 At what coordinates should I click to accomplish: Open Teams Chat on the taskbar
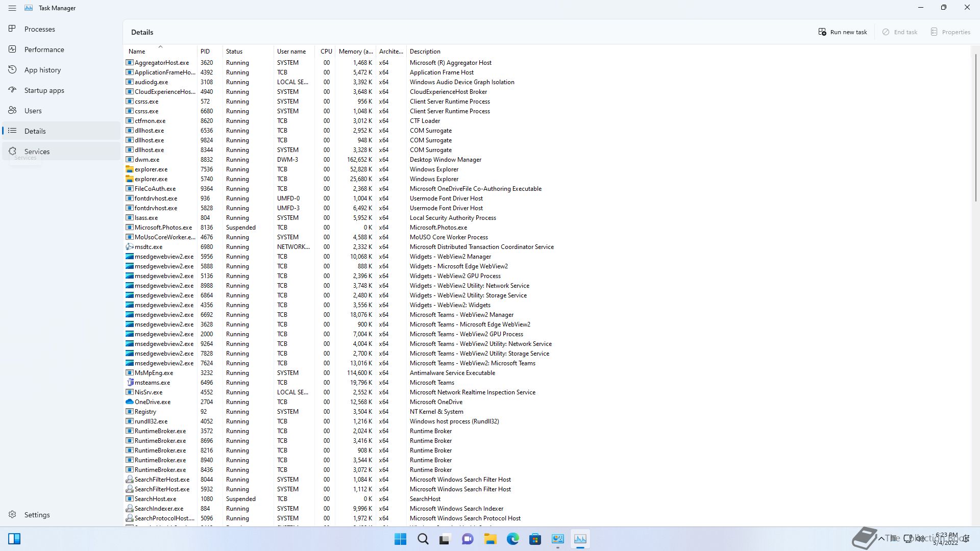tap(468, 539)
